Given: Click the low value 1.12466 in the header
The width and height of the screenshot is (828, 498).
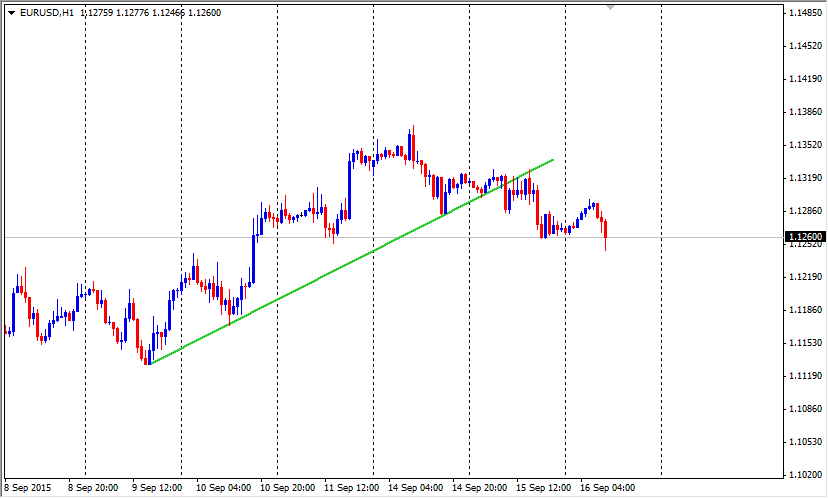Looking at the screenshot, I should [168, 13].
